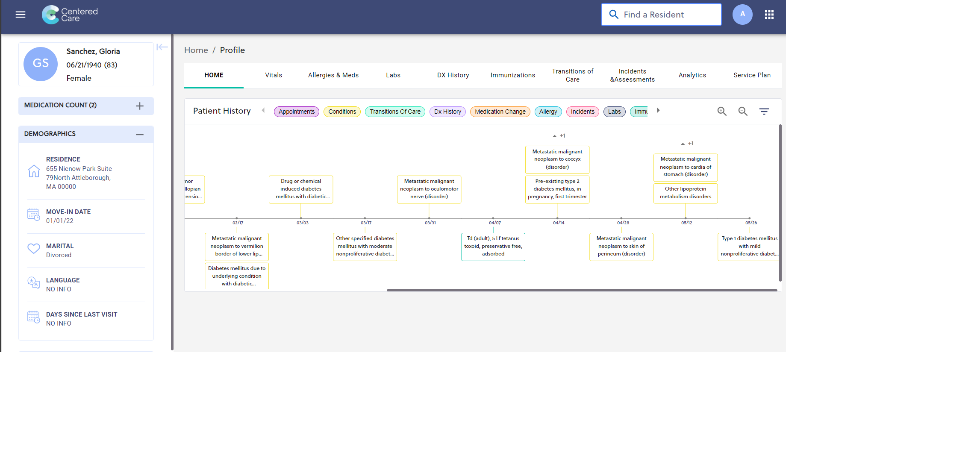Image resolution: width=980 pixels, height=467 pixels.
Task: Zoom in on the patient history timeline
Action: [722, 111]
